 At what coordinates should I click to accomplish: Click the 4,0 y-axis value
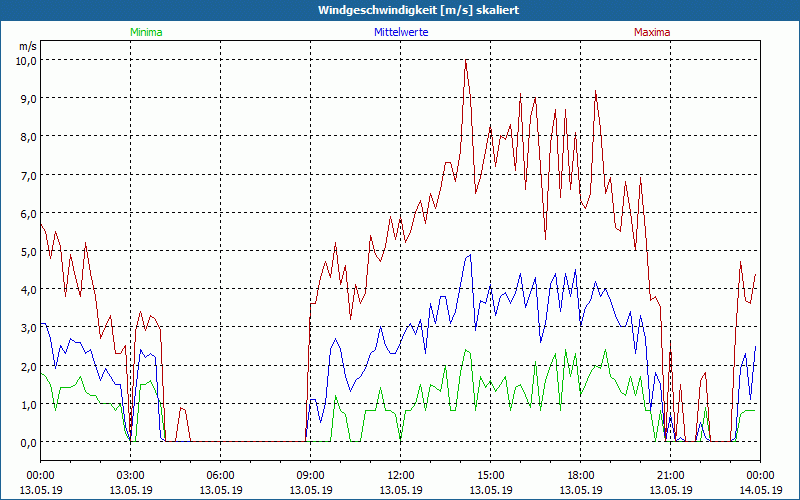point(29,290)
